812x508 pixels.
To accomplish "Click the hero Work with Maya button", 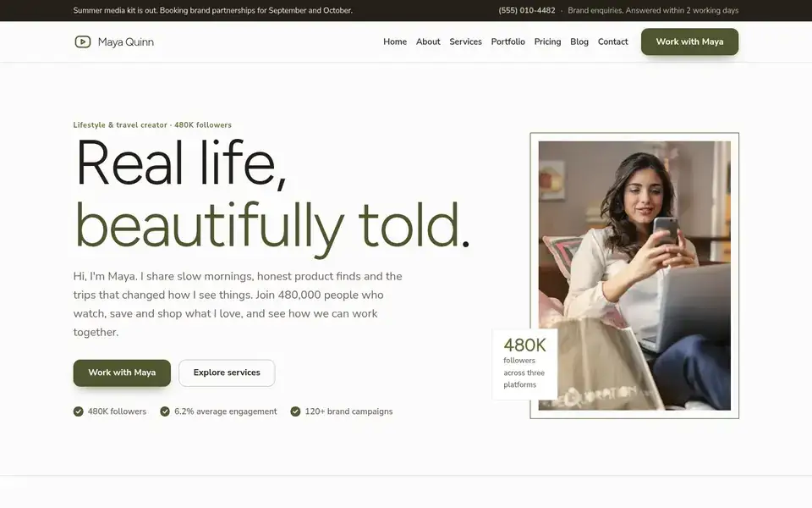I will click(x=122, y=373).
